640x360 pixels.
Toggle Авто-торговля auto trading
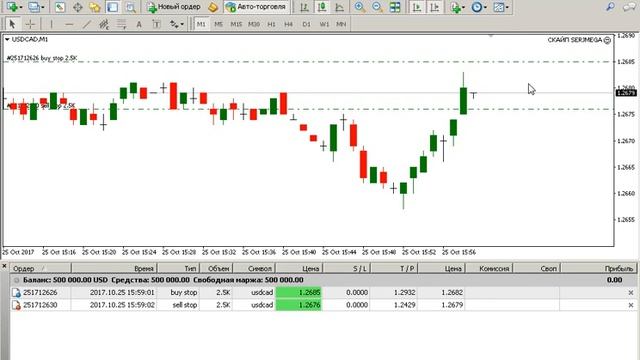[256, 7]
